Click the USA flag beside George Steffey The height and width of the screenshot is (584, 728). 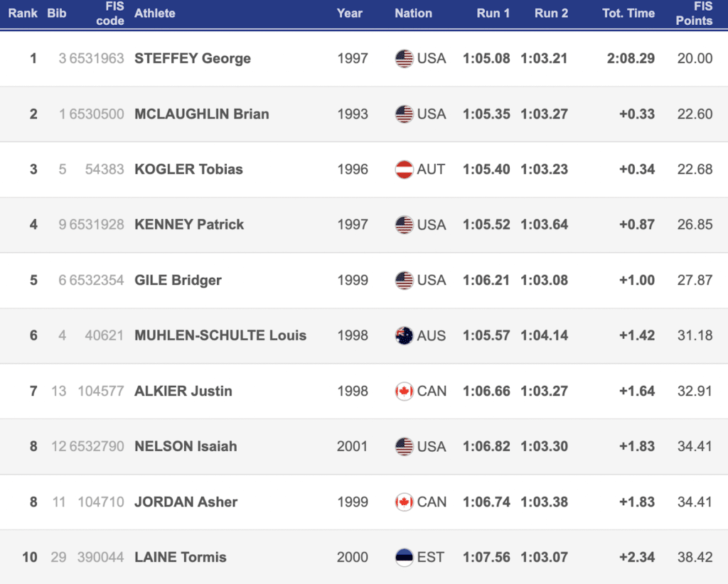tap(404, 59)
